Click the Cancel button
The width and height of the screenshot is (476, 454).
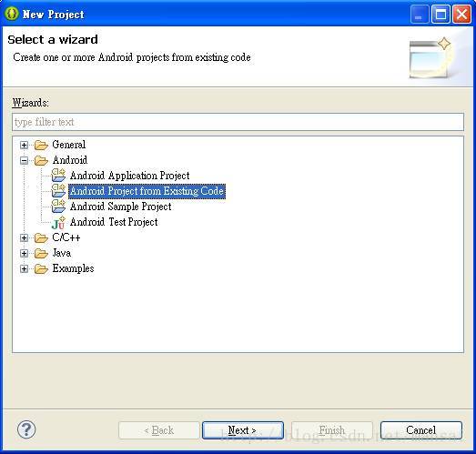pyautogui.click(x=421, y=430)
